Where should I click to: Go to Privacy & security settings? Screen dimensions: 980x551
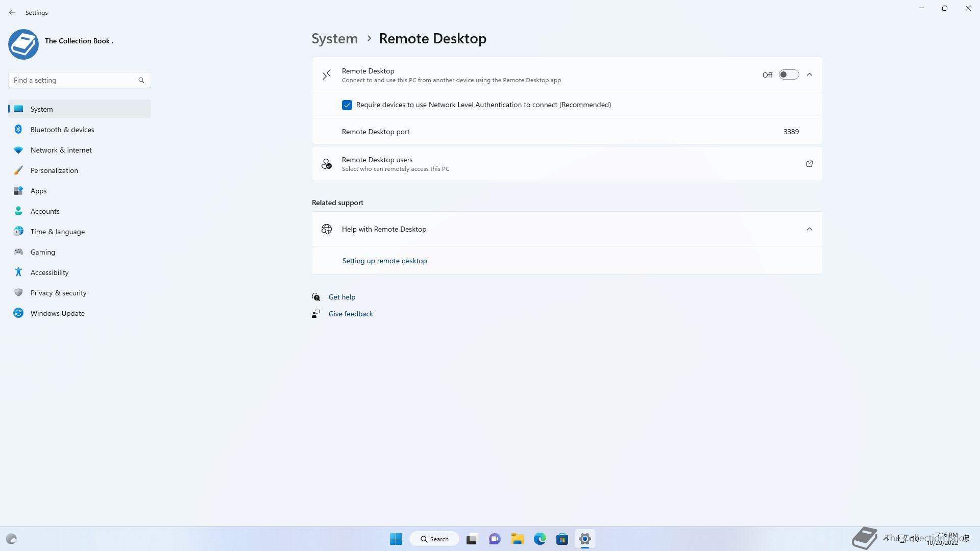(58, 293)
